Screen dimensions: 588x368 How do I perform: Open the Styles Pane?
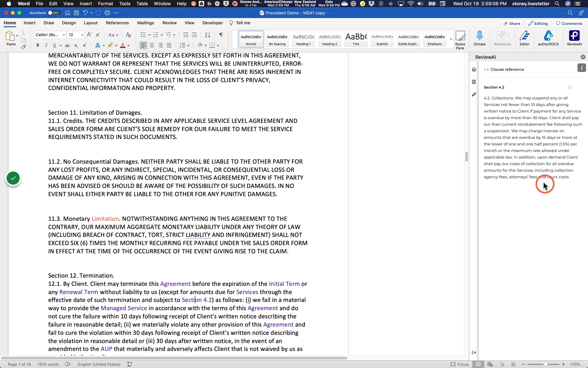pyautogui.click(x=460, y=40)
